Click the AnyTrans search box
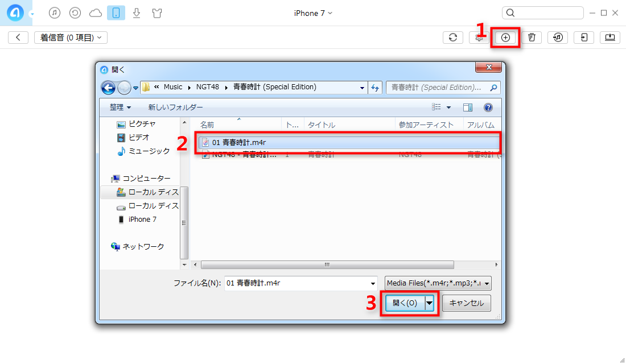This screenshot has width=626, height=364. click(542, 13)
